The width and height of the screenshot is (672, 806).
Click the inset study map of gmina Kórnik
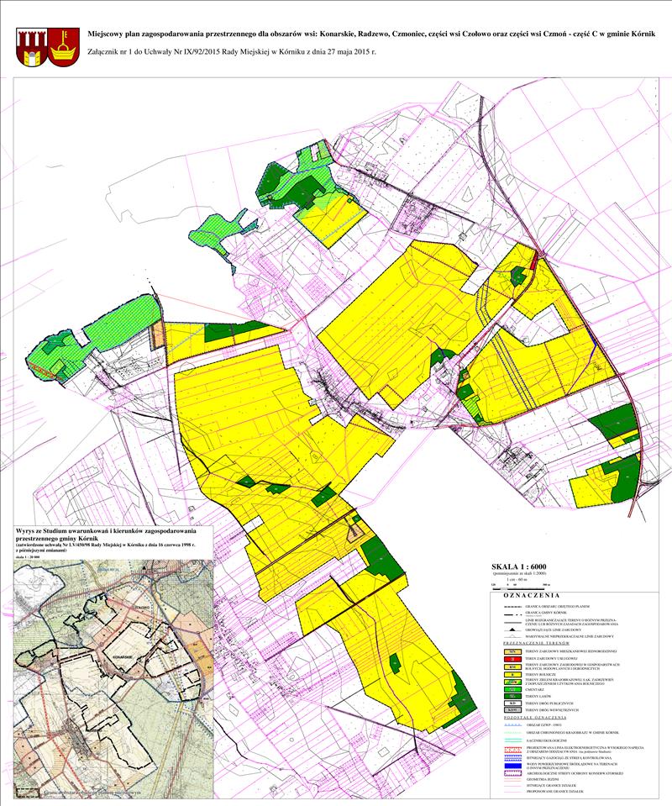click(112, 677)
